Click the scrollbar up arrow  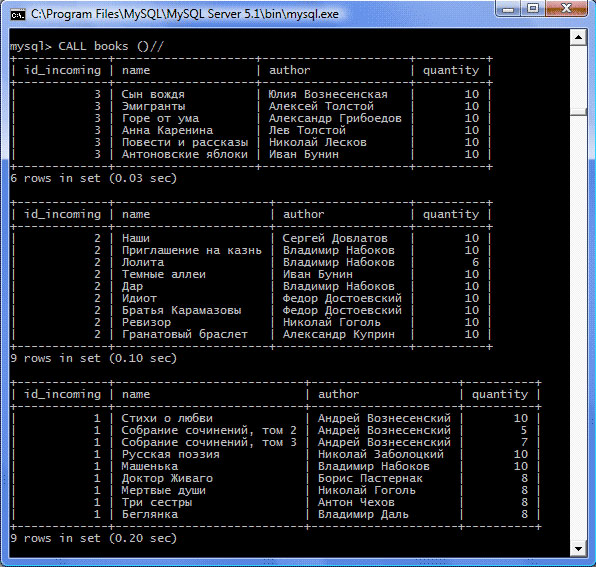click(x=578, y=37)
